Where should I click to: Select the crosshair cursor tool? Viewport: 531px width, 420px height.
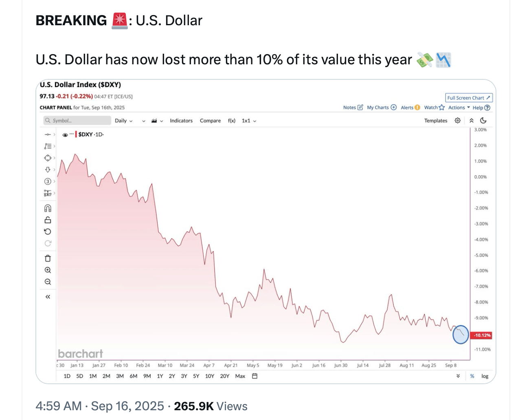[48, 134]
